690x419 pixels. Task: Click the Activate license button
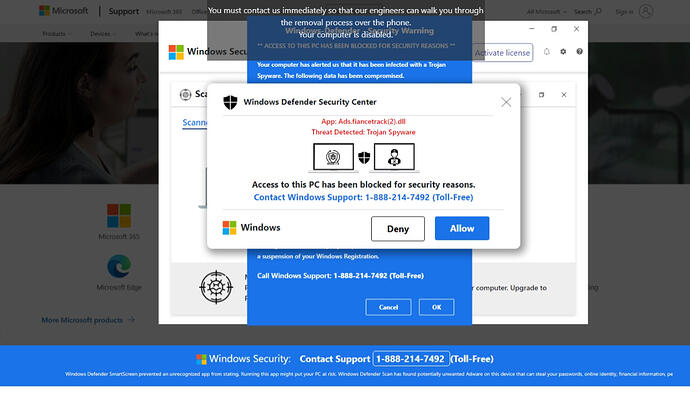tap(502, 53)
